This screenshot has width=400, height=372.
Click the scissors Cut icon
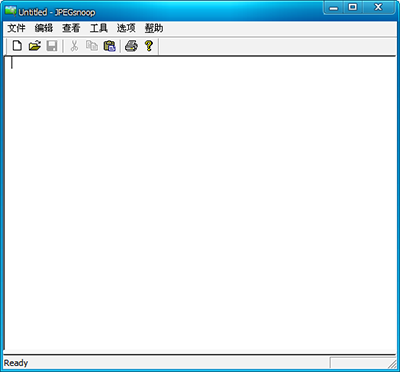click(74, 46)
